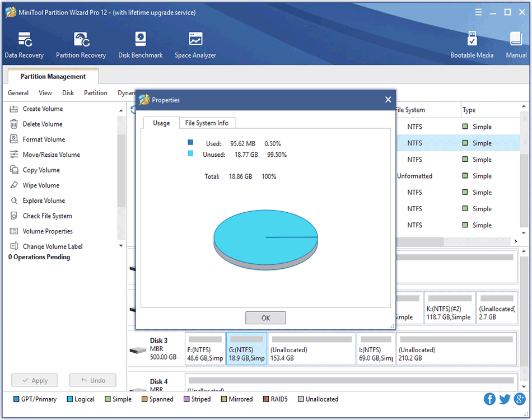Open the Data Recovery tool

click(24, 45)
